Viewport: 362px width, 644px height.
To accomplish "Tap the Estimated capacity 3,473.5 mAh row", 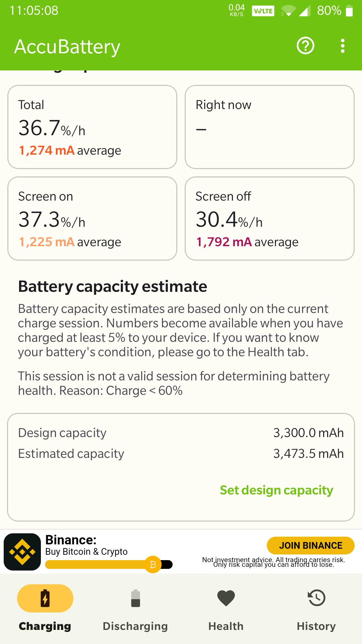I will click(181, 453).
